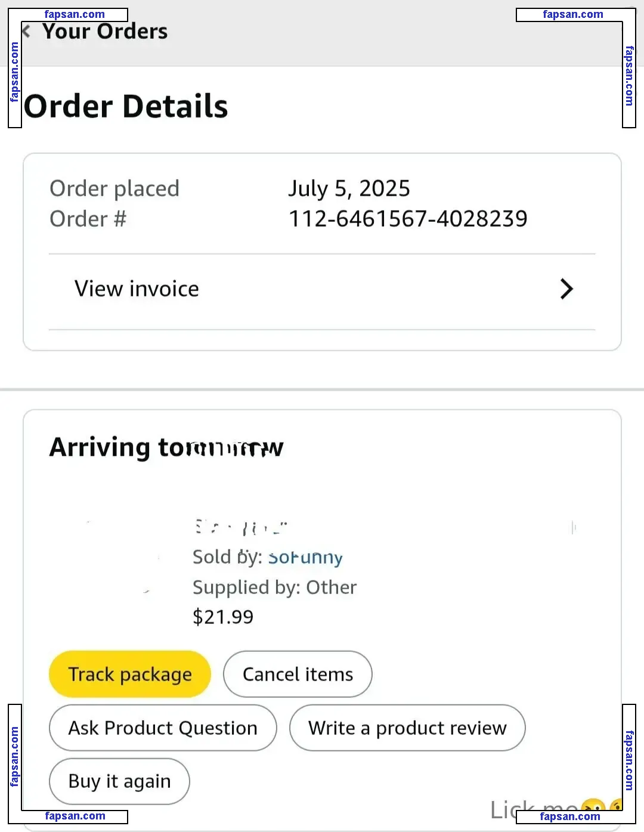
Task: Tap Ask Product Question
Action: pos(163,728)
